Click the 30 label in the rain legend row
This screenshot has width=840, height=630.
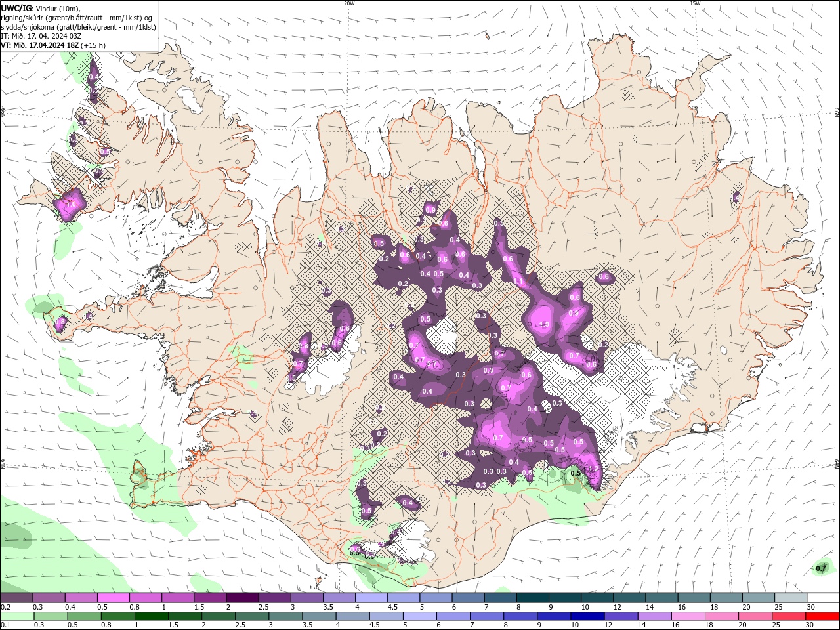tap(811, 625)
